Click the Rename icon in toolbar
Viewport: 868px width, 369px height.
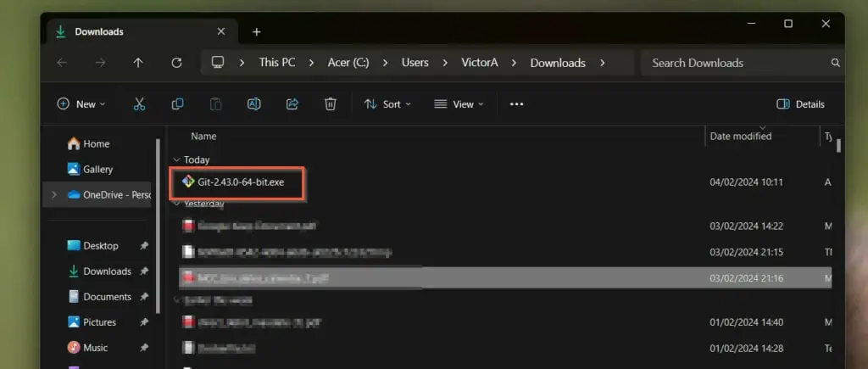[253, 104]
